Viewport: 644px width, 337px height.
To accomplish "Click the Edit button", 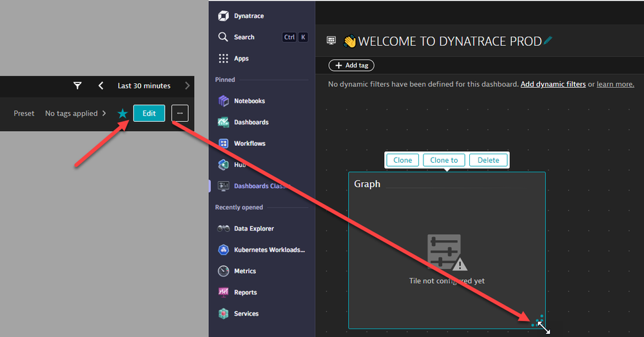I will (149, 113).
